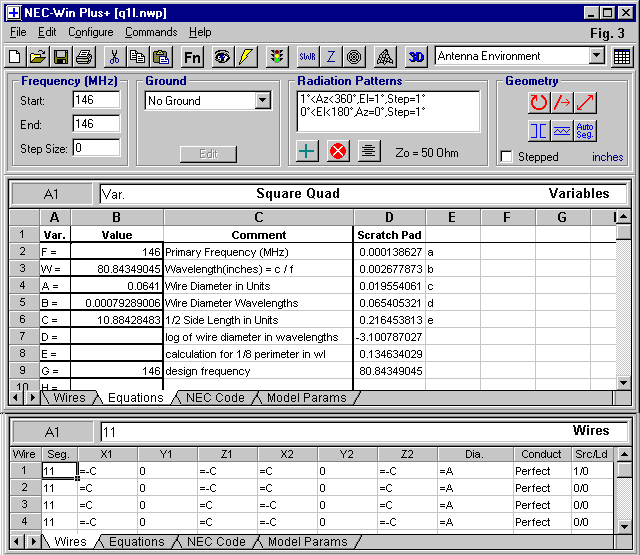Click the Z impedance toolbar icon
The image size is (640, 555).
pyautogui.click(x=331, y=57)
